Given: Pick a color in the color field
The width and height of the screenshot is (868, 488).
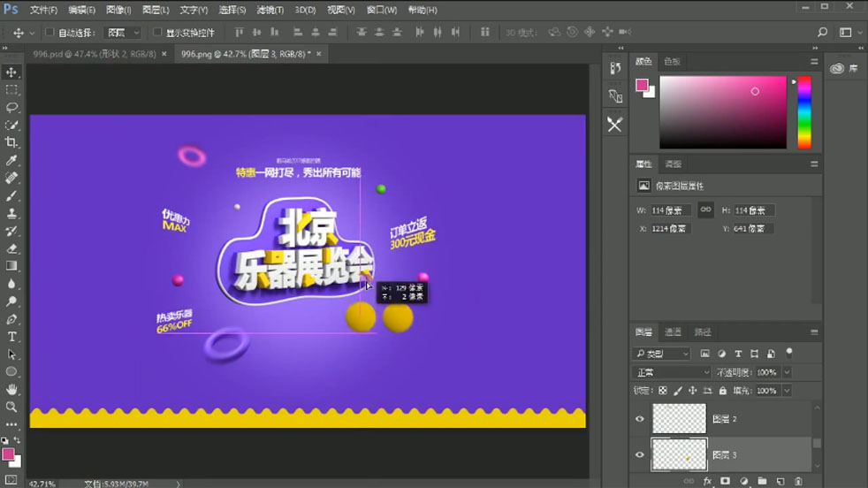Looking at the screenshot, I should (722, 112).
